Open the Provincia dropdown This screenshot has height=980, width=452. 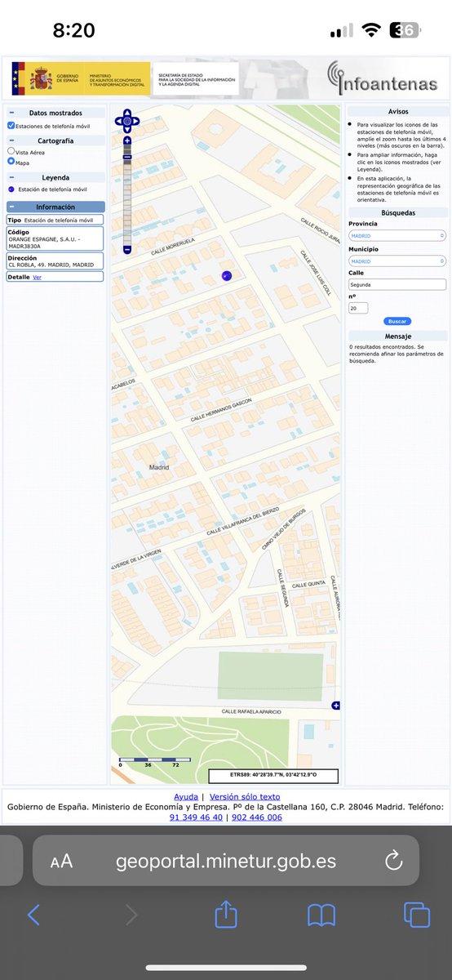[397, 235]
